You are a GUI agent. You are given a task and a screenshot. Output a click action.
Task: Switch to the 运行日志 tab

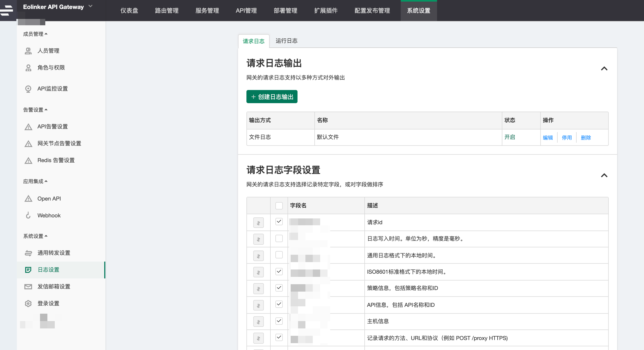286,41
